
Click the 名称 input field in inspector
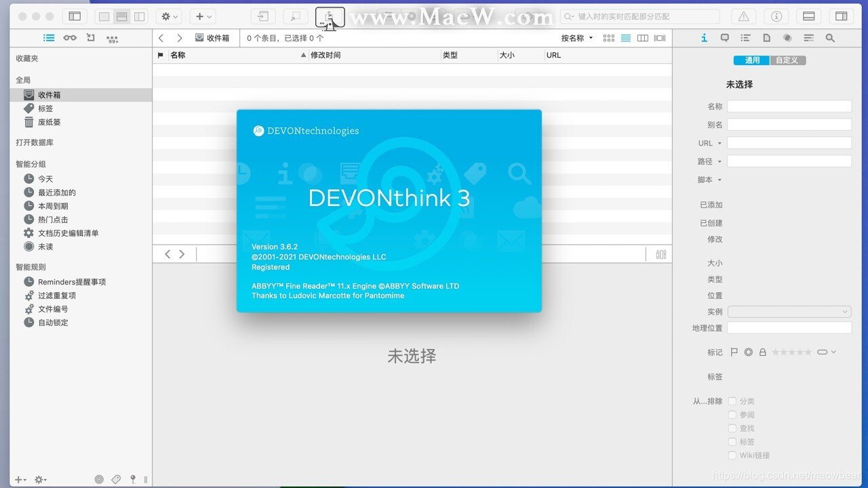pyautogui.click(x=789, y=106)
